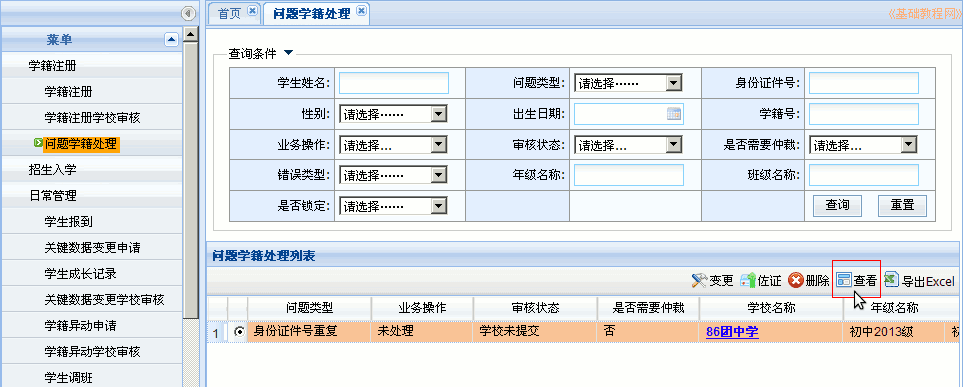Screen dimensions: 963x387
Task: Select 学生调班 in the menu
Action: point(92,377)
